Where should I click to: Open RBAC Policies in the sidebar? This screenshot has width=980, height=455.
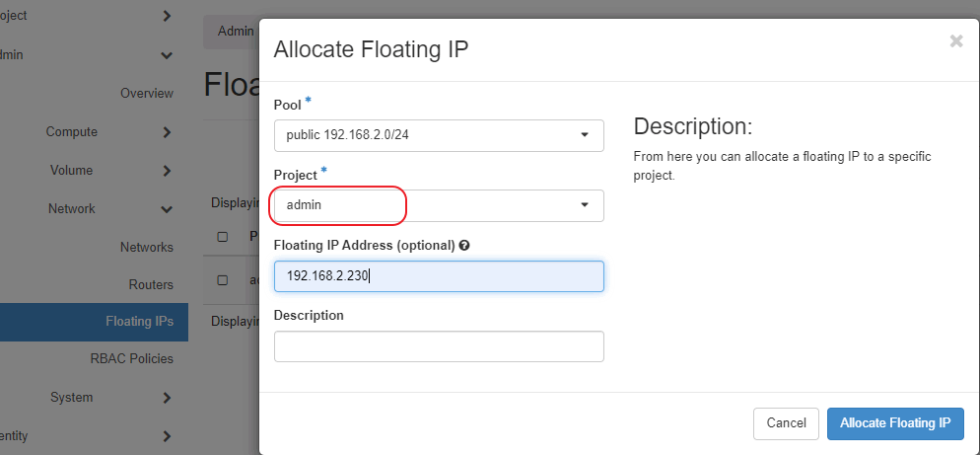pos(131,359)
